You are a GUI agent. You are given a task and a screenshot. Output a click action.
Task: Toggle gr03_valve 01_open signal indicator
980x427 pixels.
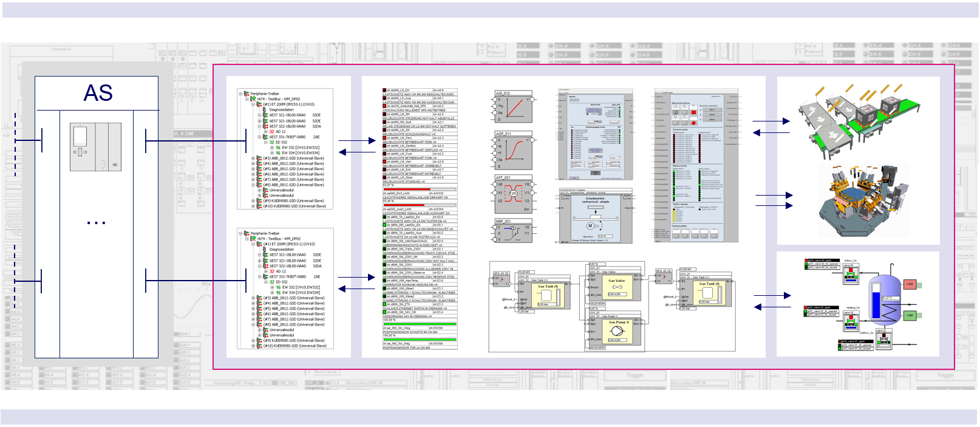840,341
